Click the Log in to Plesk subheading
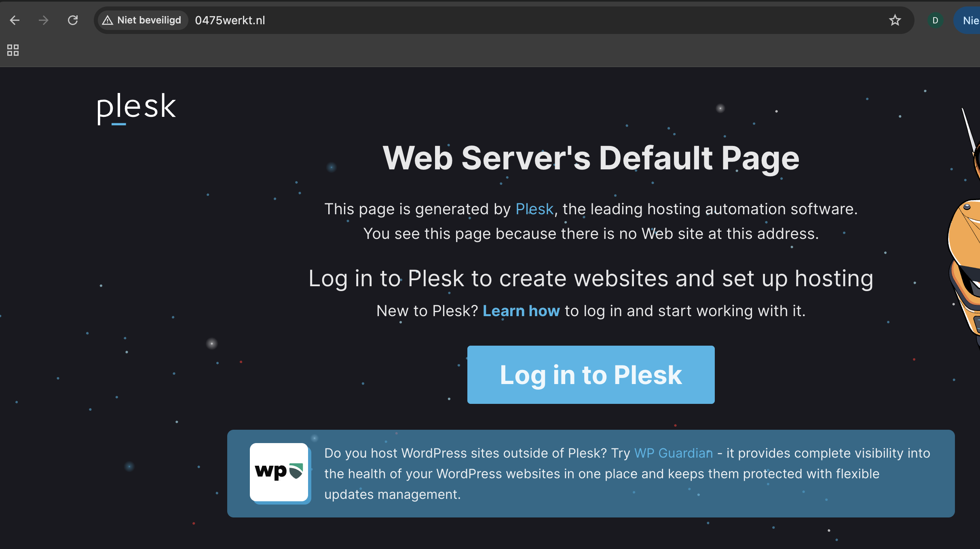The image size is (980, 549). (x=591, y=279)
